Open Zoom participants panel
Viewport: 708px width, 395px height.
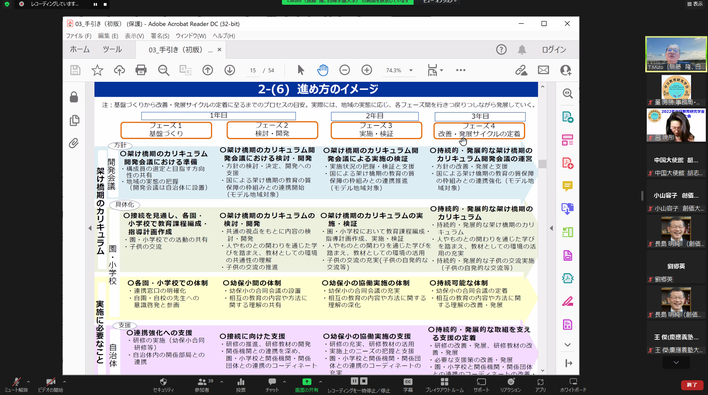pos(202,384)
